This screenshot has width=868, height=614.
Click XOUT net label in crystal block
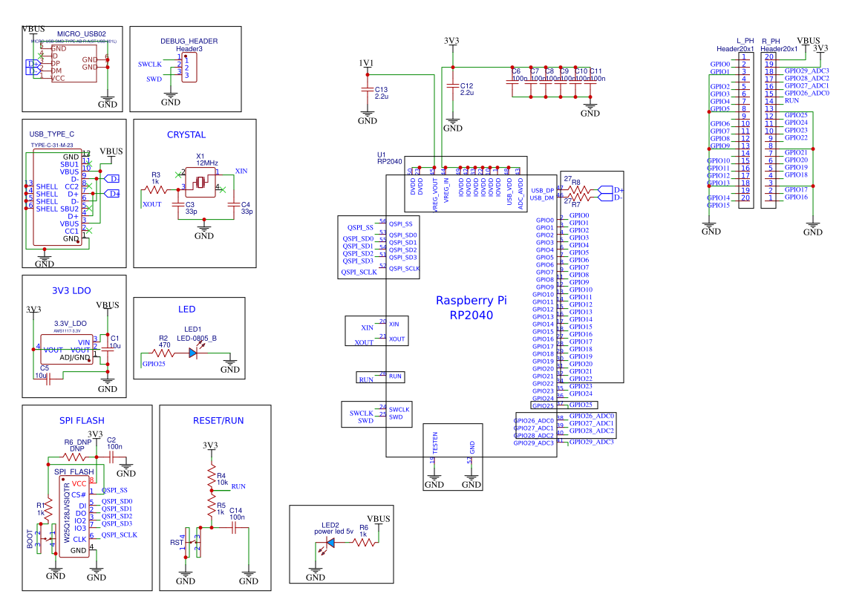point(151,204)
